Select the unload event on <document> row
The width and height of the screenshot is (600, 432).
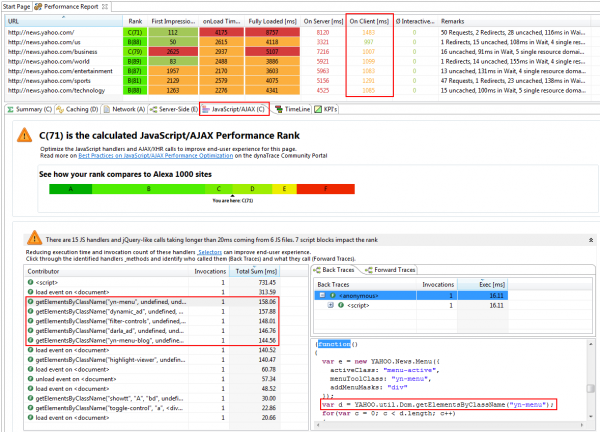152,379
